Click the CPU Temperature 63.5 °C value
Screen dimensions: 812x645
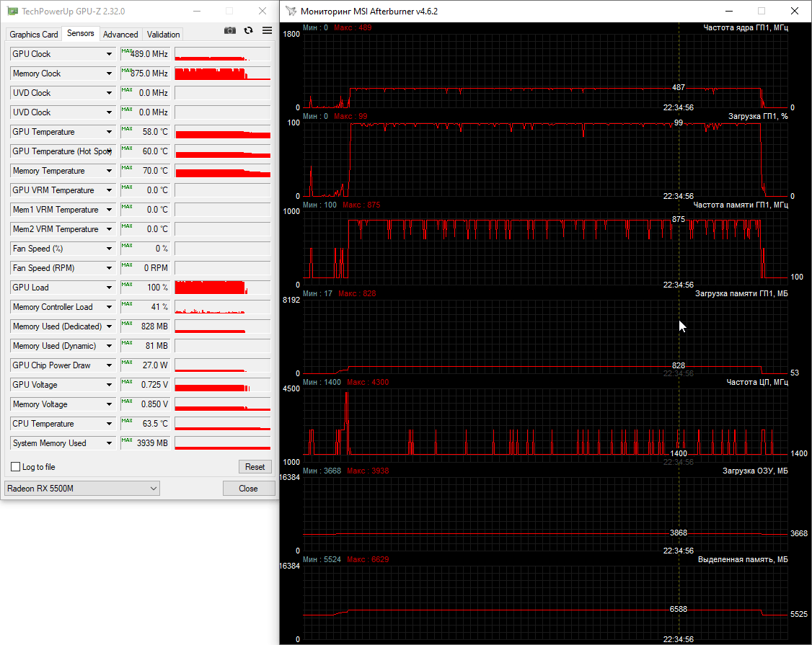[x=146, y=424]
